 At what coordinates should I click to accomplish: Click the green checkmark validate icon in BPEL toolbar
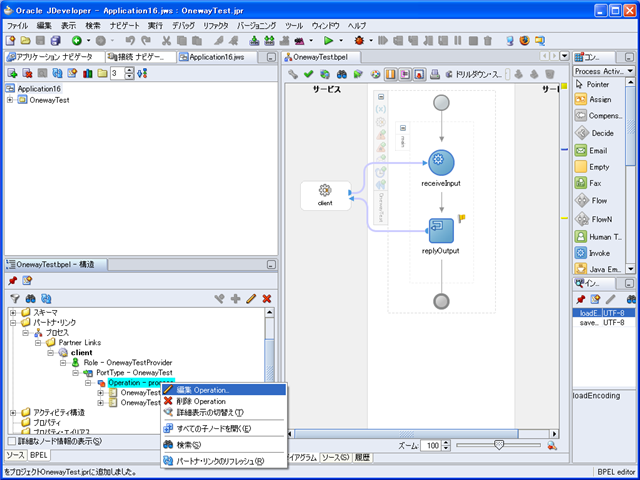point(309,74)
